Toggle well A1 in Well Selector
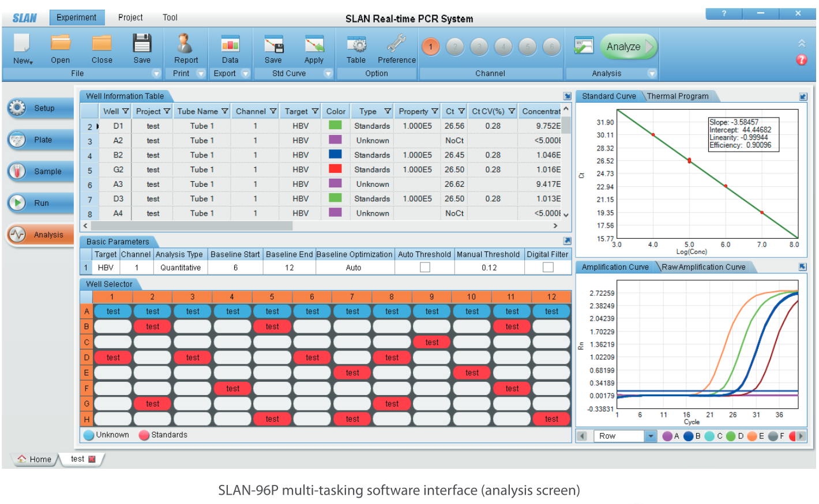 (x=113, y=311)
